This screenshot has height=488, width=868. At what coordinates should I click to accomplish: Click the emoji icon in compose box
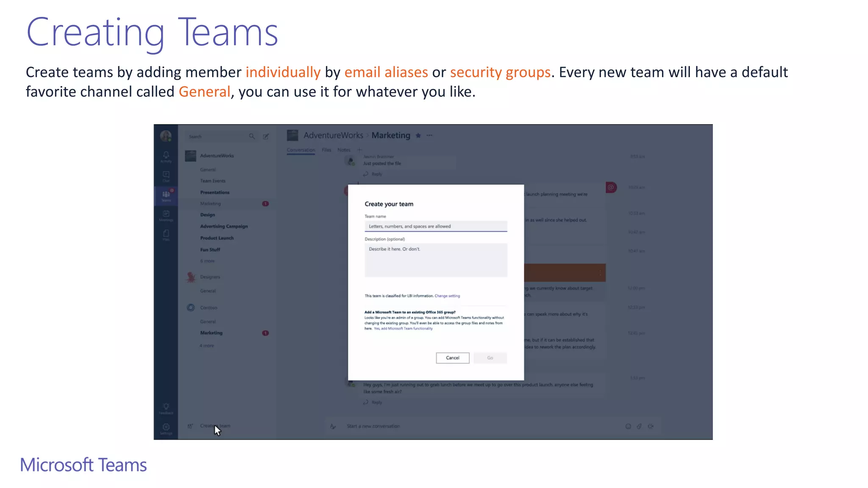coord(628,426)
